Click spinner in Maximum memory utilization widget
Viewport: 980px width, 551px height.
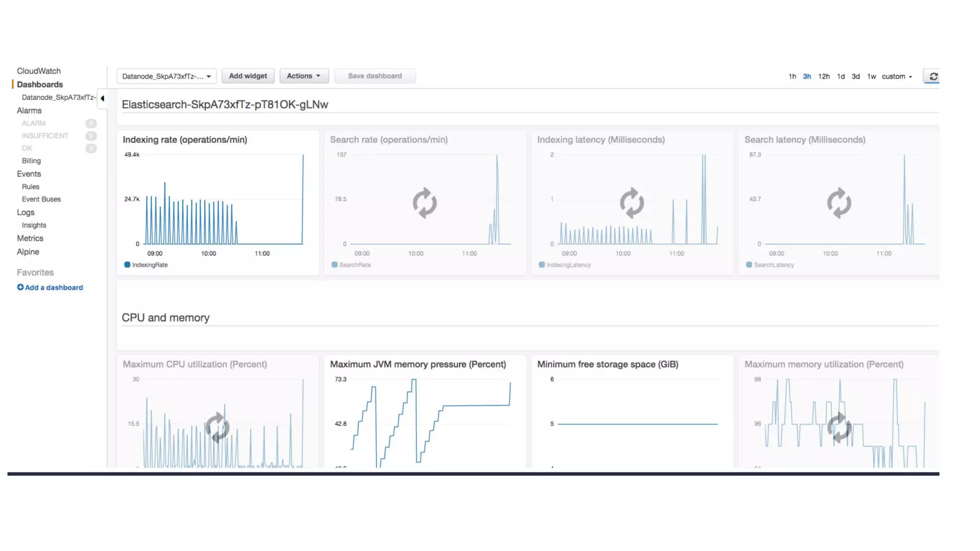(839, 427)
